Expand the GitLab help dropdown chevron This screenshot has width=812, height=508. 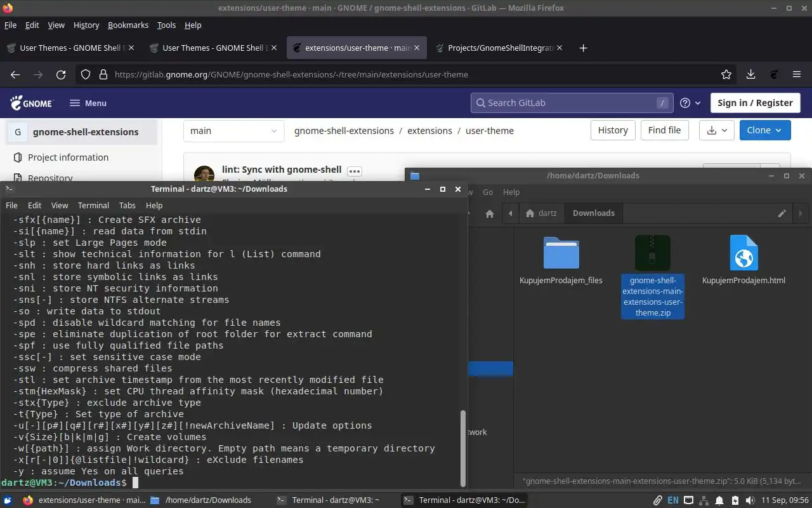[698, 103]
